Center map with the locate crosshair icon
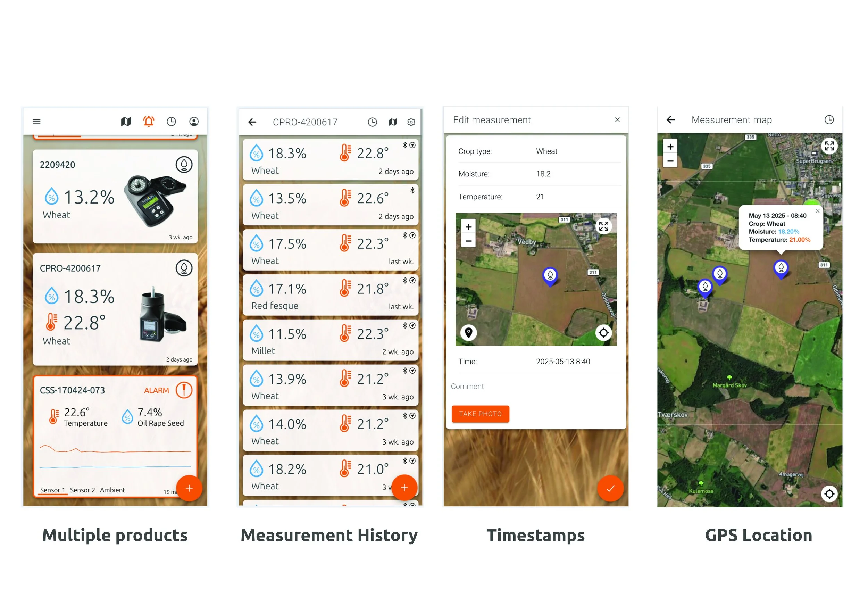The image size is (868, 614). point(829,494)
